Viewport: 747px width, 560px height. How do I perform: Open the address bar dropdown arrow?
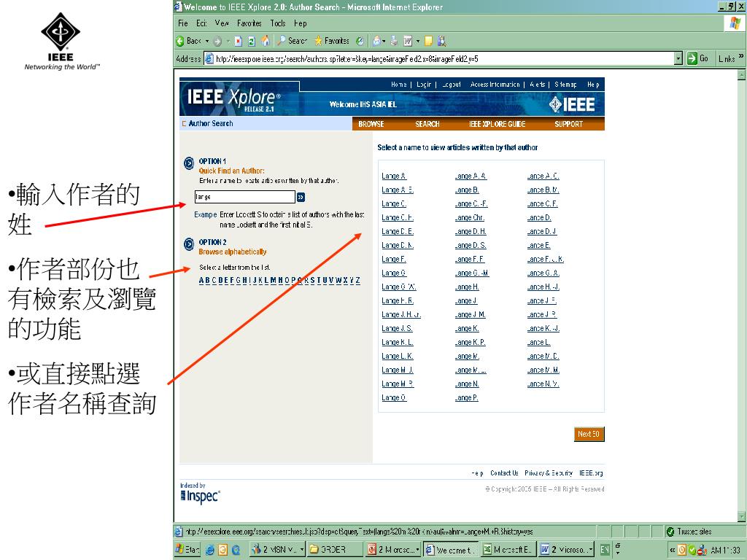tap(678, 58)
